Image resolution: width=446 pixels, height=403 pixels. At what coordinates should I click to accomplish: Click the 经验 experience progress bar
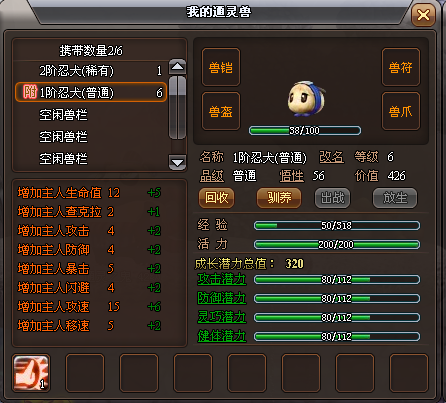[337, 226]
